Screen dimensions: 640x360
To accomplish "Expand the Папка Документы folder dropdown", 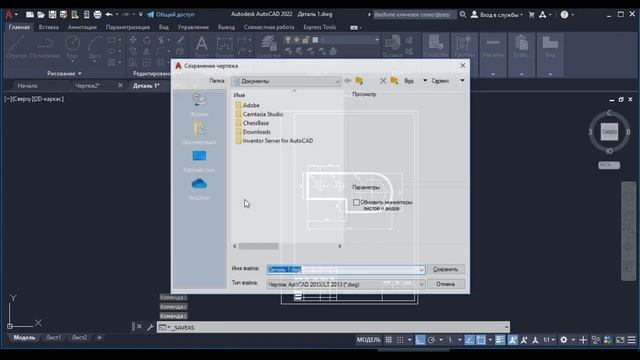I will (338, 81).
